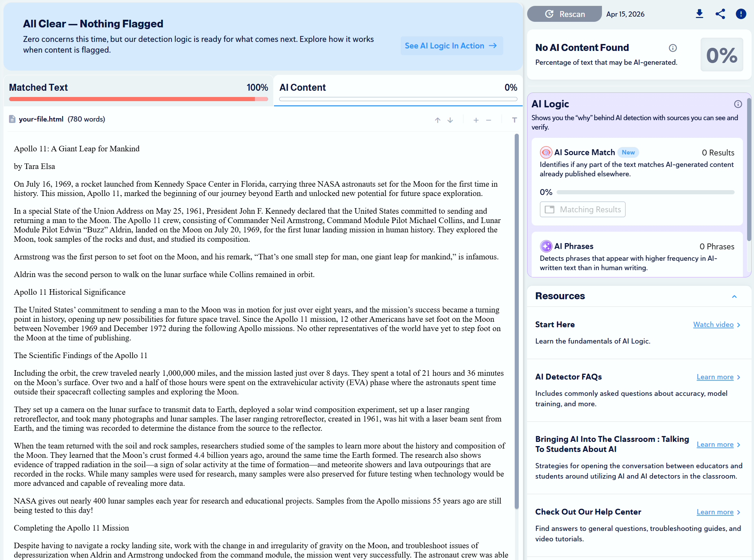Image resolution: width=754 pixels, height=560 pixels.
Task: Click info icon next to No AI Content Found
Action: [x=672, y=48]
